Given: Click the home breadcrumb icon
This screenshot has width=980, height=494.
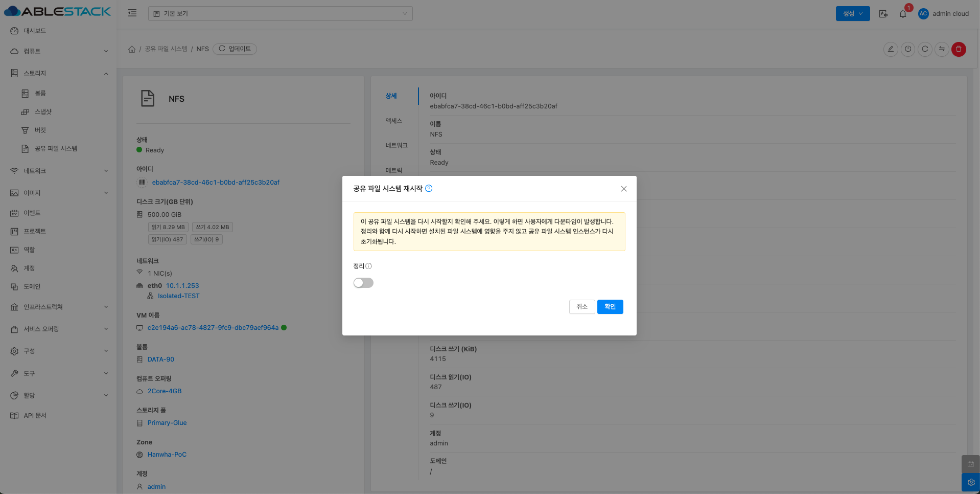Looking at the screenshot, I should click(x=132, y=49).
